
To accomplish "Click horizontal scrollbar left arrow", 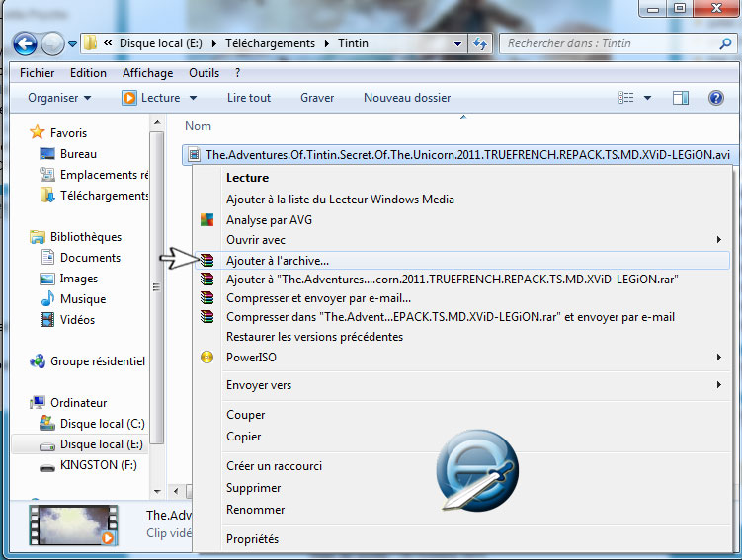I will (176, 492).
